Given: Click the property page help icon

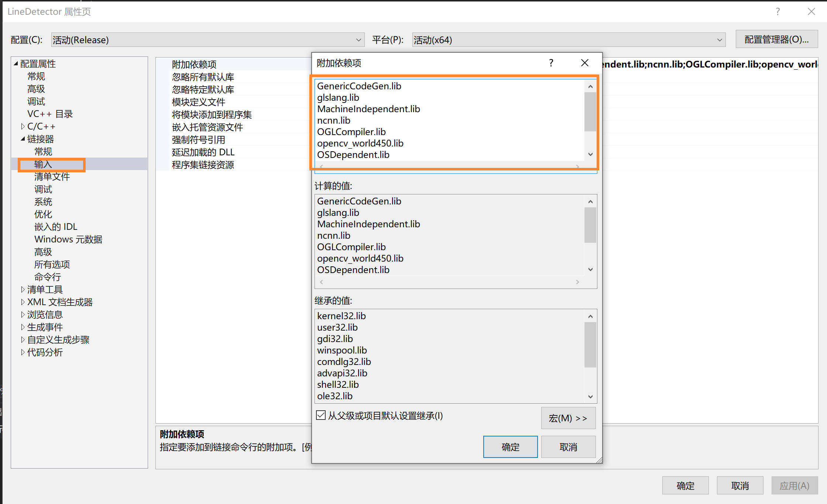Looking at the screenshot, I should coord(778,11).
